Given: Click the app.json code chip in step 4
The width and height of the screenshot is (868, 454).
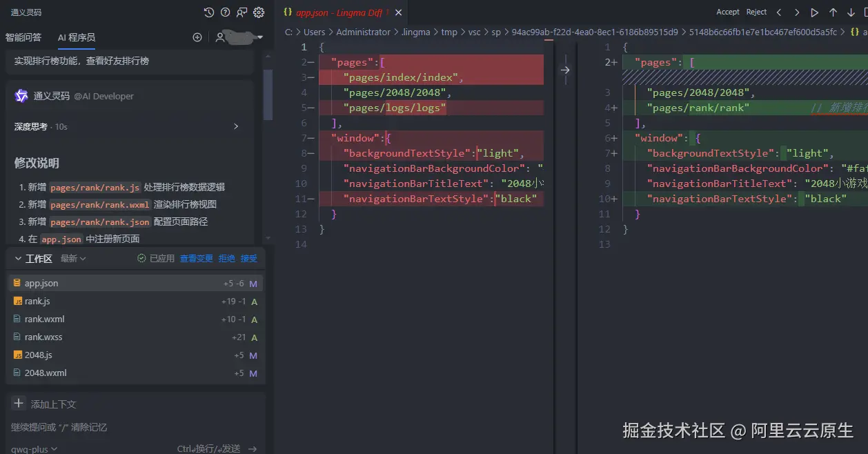Looking at the screenshot, I should tap(62, 239).
